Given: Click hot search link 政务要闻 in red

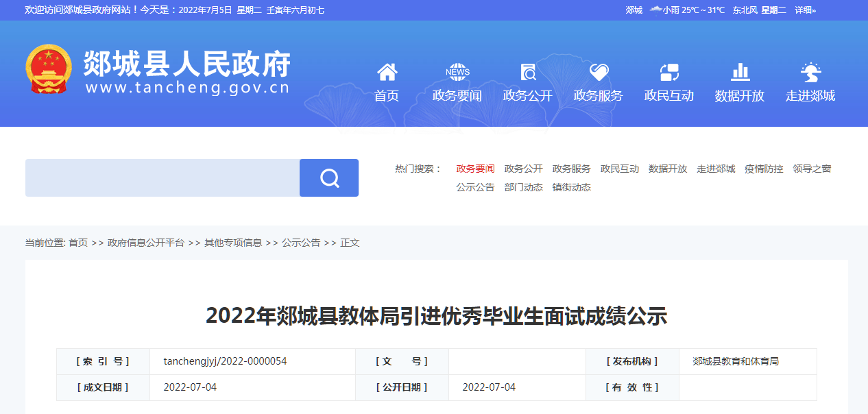Looking at the screenshot, I should [x=476, y=169].
